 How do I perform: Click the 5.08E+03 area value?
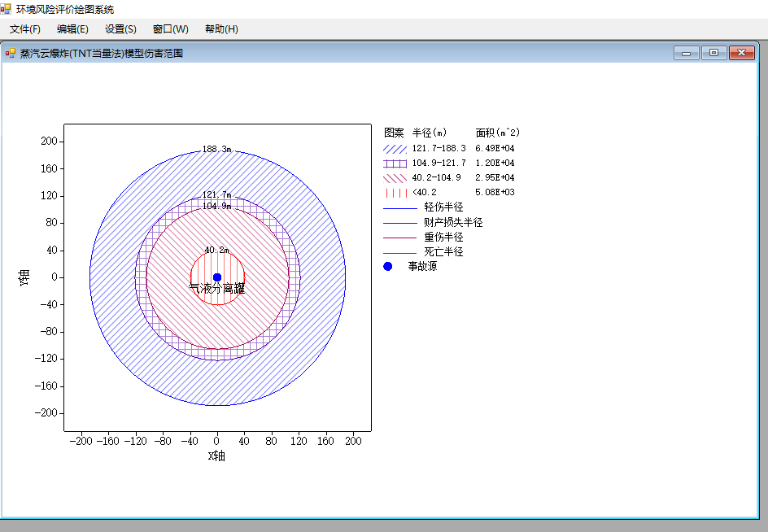click(x=495, y=192)
